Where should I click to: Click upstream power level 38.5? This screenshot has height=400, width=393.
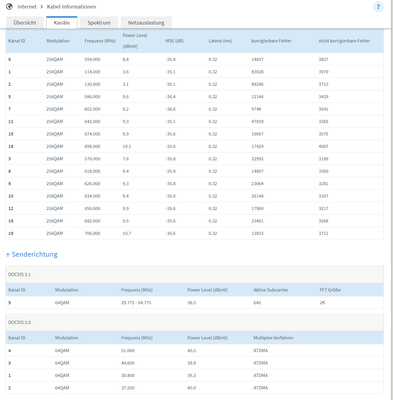[x=191, y=303]
